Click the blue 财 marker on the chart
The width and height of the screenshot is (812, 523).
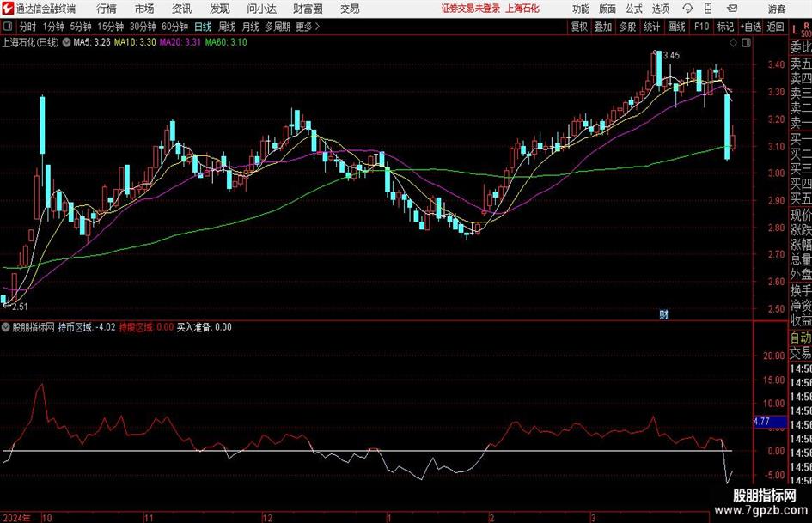[663, 313]
